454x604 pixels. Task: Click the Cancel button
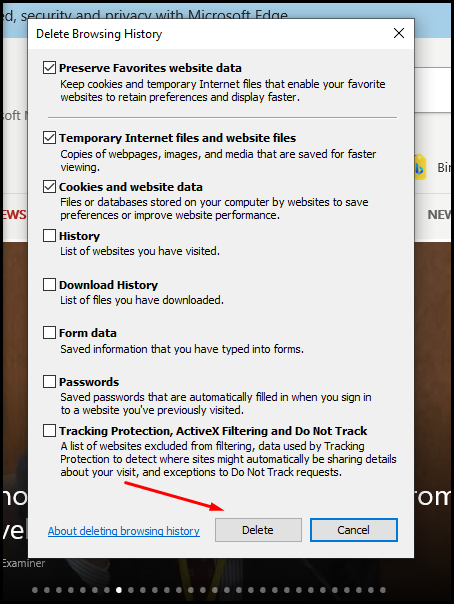(x=353, y=530)
